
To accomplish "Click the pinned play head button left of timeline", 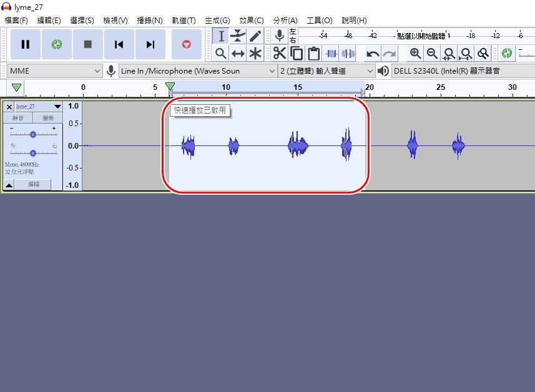I will tap(16, 87).
